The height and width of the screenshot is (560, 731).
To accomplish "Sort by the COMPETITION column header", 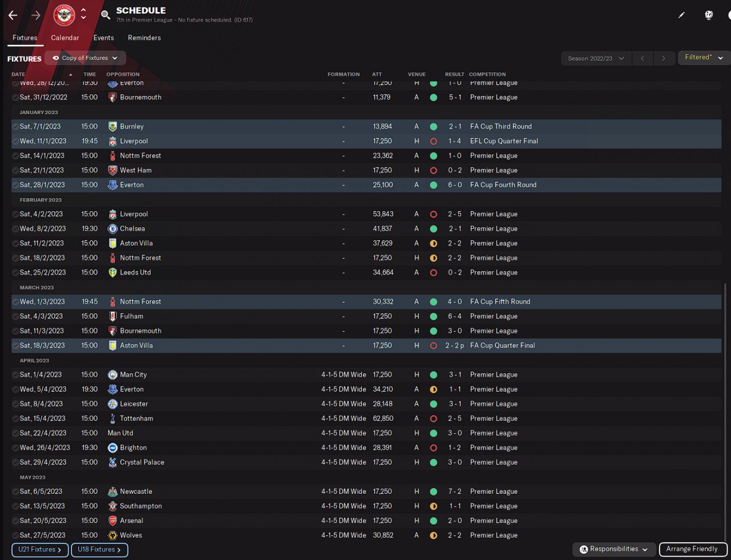I will pyautogui.click(x=488, y=75).
